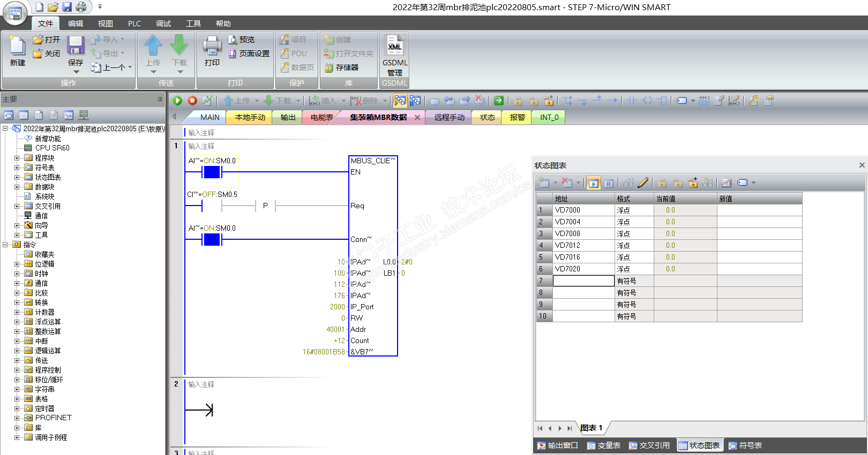This screenshot has width=868, height=455.
Task: Click the New (新建) document button
Action: (17, 51)
